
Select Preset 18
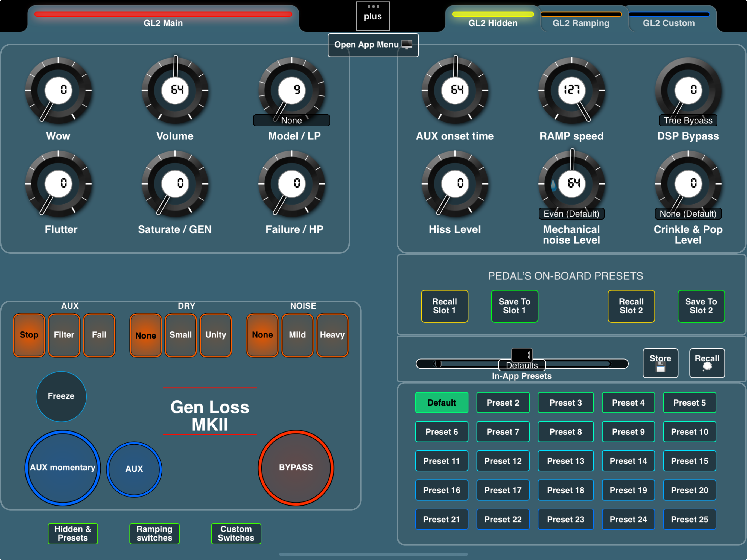coord(566,490)
